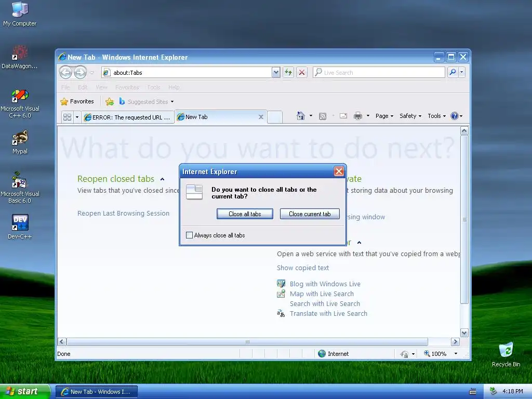This screenshot has height=399, width=532.
Task: Click the Read Mail envelope icon
Action: coord(343,116)
